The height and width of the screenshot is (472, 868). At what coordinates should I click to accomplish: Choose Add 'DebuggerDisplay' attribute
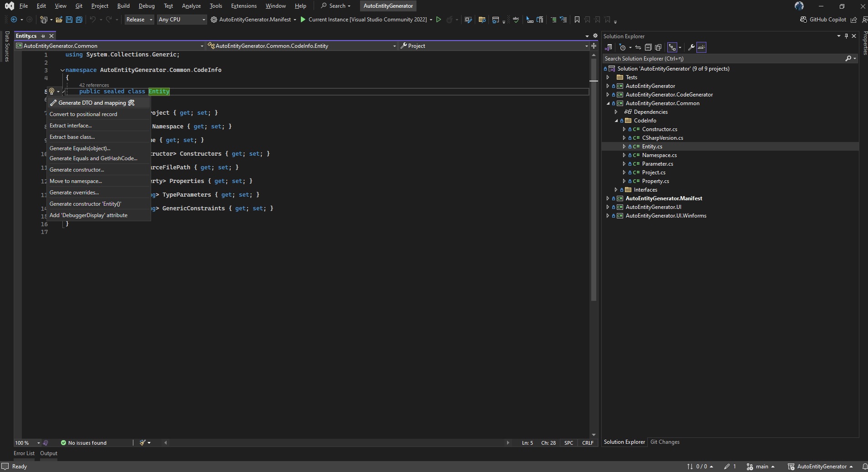pyautogui.click(x=99, y=215)
